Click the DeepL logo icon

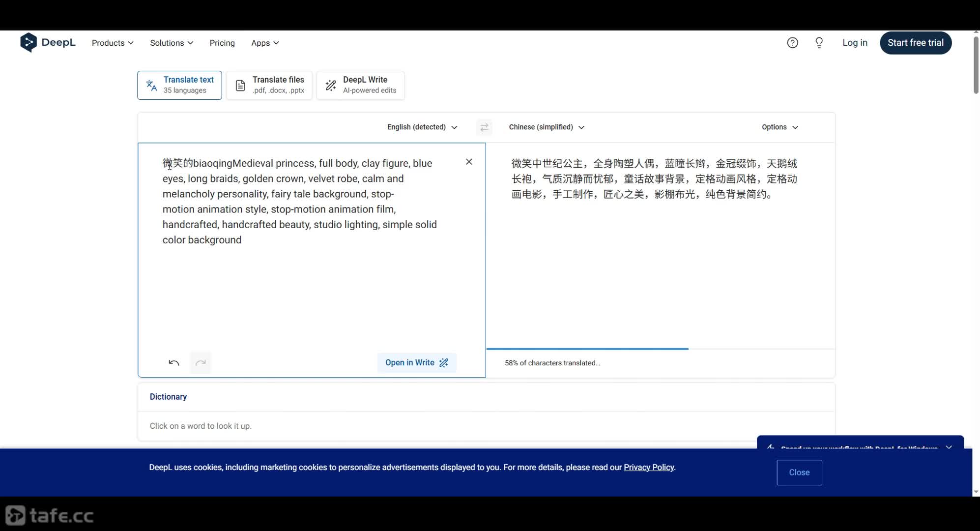click(29, 43)
